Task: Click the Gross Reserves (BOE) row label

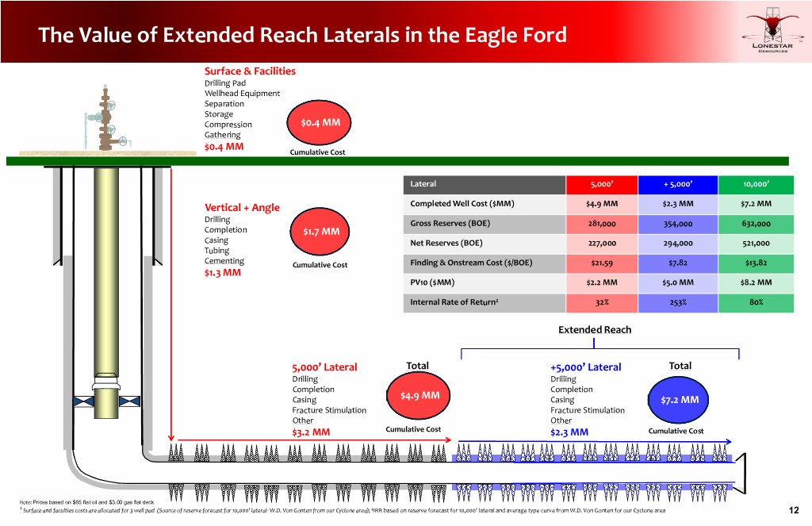Action: pyautogui.click(x=450, y=224)
